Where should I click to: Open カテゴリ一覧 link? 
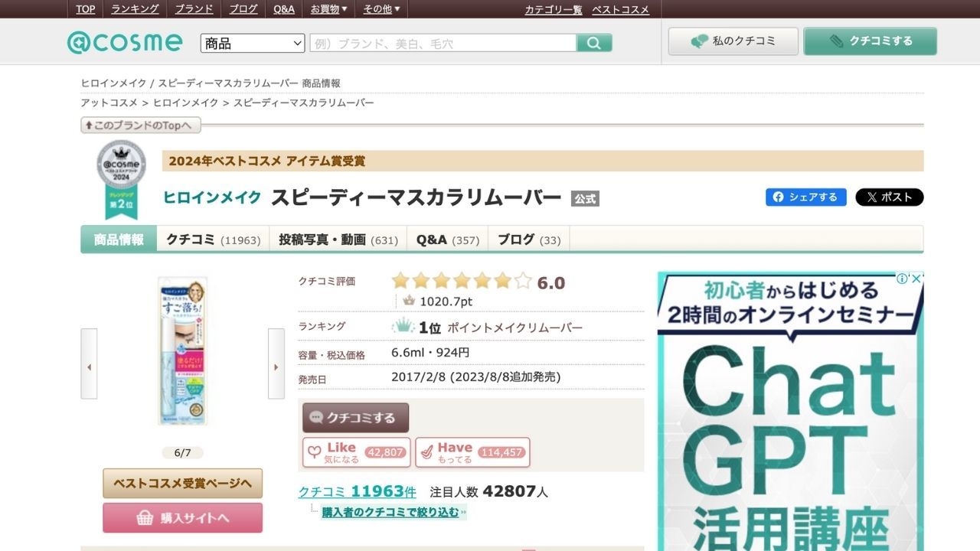(x=554, y=10)
